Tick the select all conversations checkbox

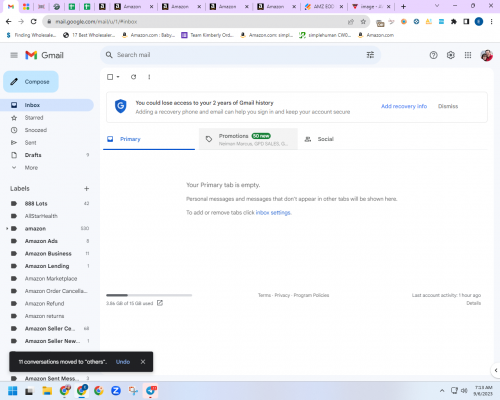tap(110, 77)
